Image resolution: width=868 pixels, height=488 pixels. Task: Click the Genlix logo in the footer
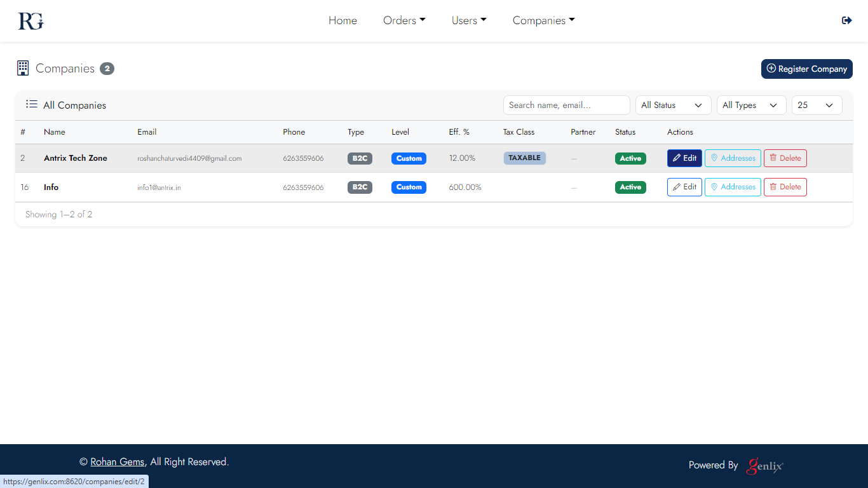(x=765, y=465)
